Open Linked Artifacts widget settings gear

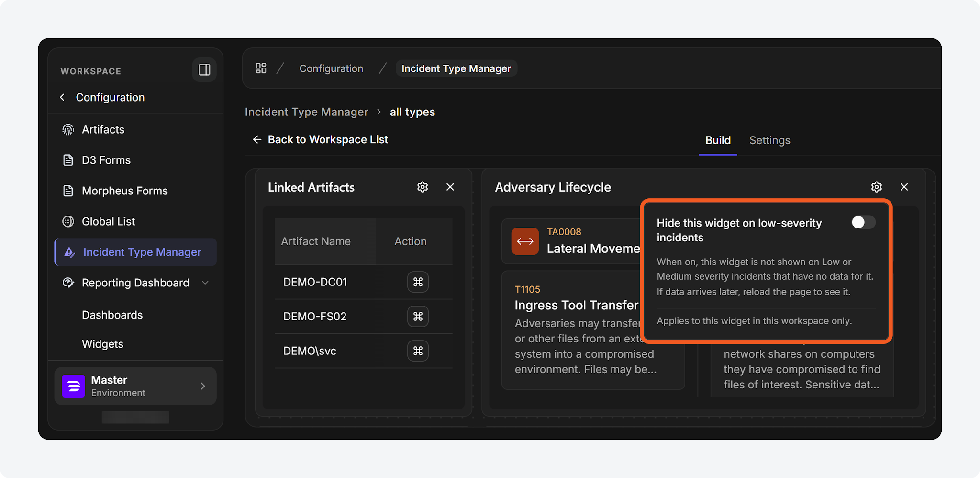[x=423, y=187]
